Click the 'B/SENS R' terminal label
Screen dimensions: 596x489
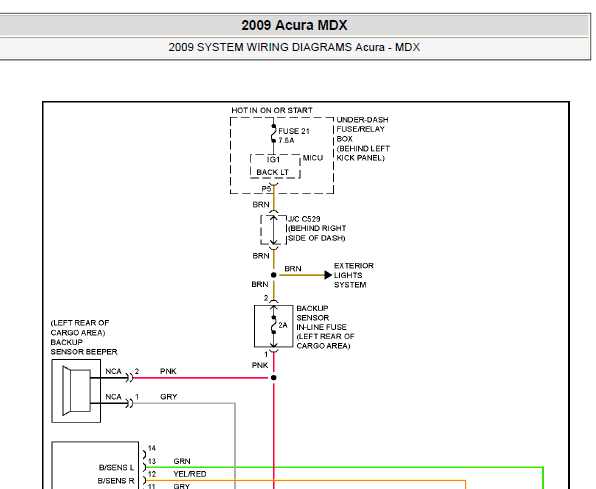116,481
